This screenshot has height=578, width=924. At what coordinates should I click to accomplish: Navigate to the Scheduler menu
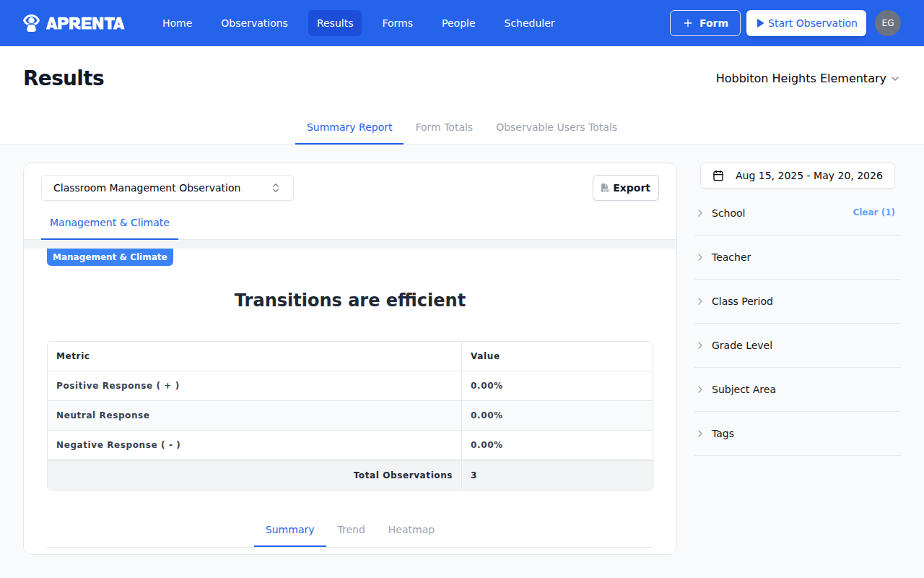coord(529,22)
